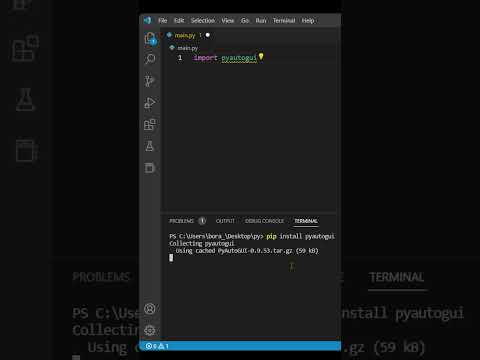Image resolution: width=480 pixels, height=360 pixels.
Task: Open the Extensions view
Action: point(150,124)
